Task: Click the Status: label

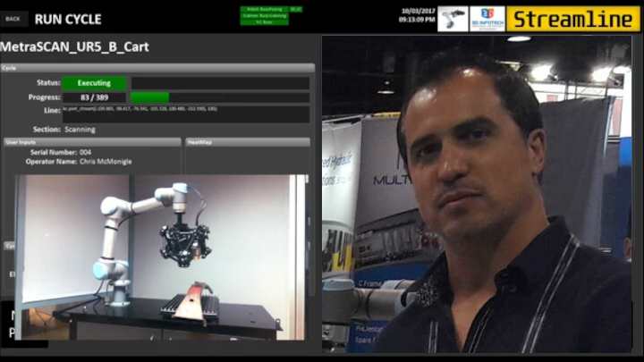Action: click(48, 83)
